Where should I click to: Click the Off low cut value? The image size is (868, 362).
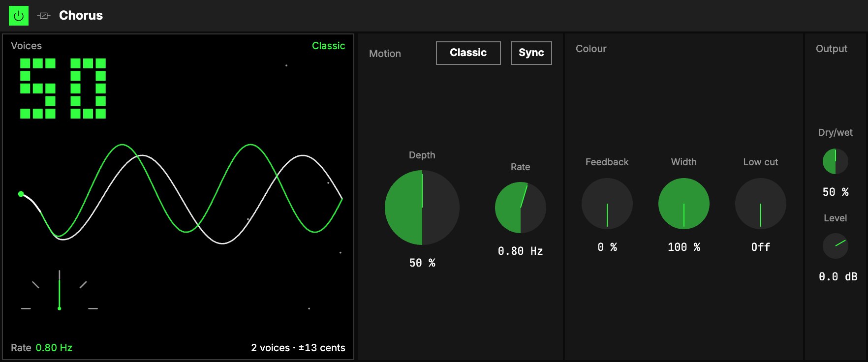tap(761, 247)
